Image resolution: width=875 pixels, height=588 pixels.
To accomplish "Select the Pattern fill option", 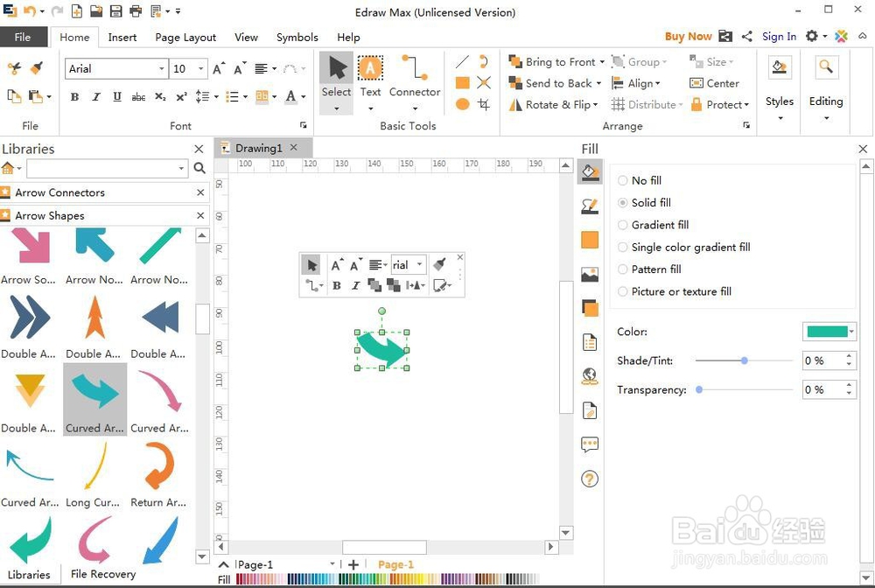I will (649, 269).
